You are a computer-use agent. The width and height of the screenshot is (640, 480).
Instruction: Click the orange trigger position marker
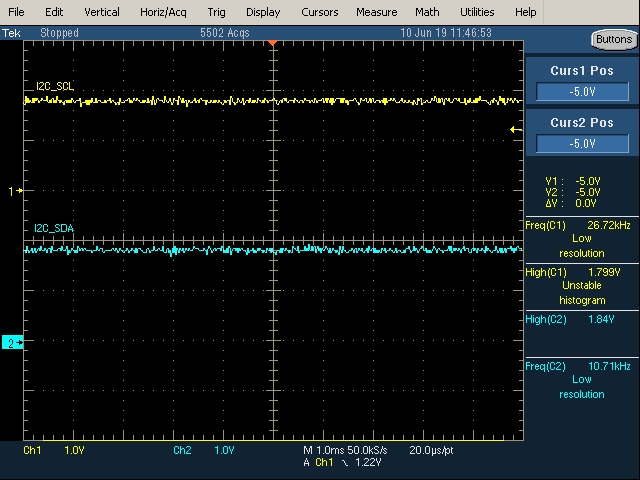[x=273, y=42]
